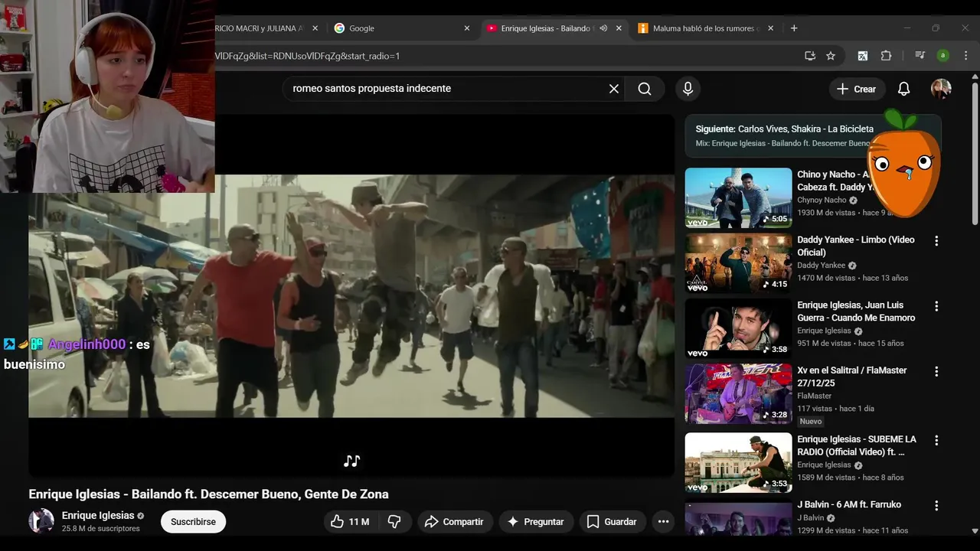Like the video with thumbs up
980x551 pixels.
tap(349, 522)
